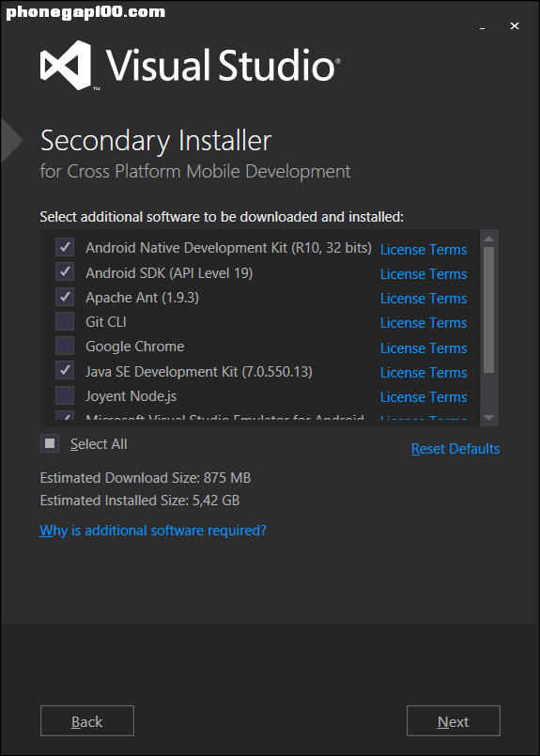Click the 'Android SDK (API Level 19)' label

(x=169, y=273)
